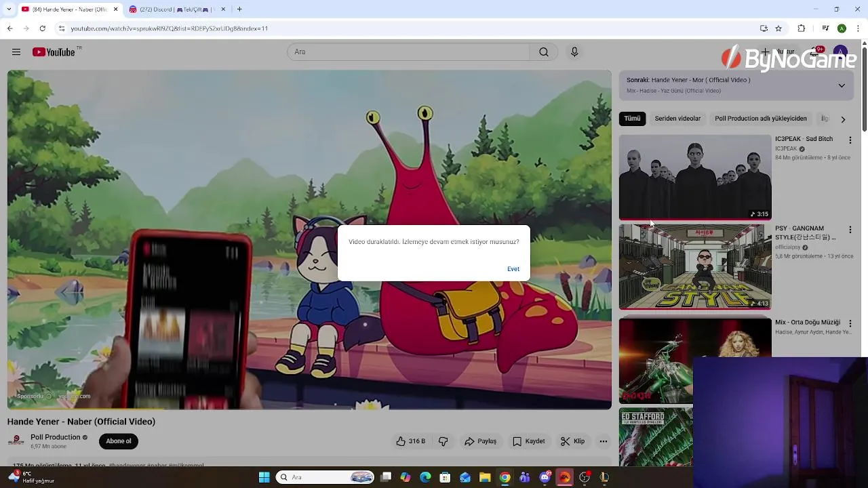Like the video showing 316 B
Screen dimensions: 868x488
[411, 441]
